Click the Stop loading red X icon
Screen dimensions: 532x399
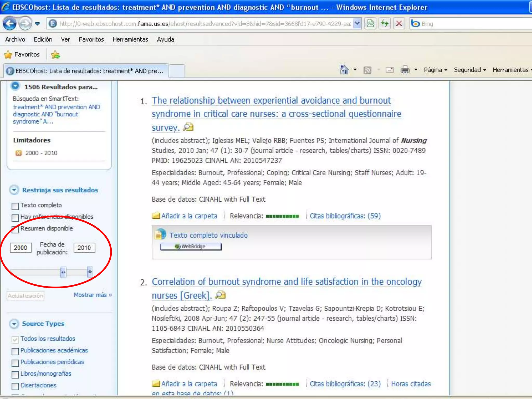(x=399, y=24)
